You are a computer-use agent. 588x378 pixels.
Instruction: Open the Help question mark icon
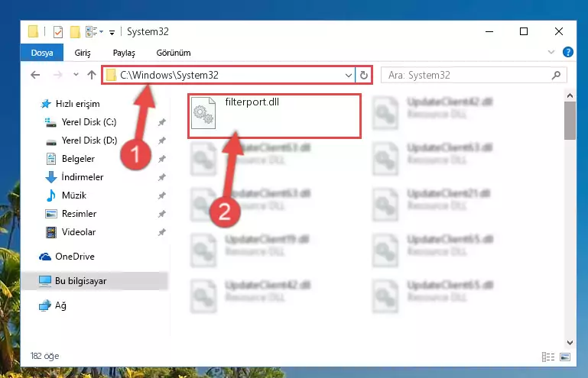coord(568,52)
